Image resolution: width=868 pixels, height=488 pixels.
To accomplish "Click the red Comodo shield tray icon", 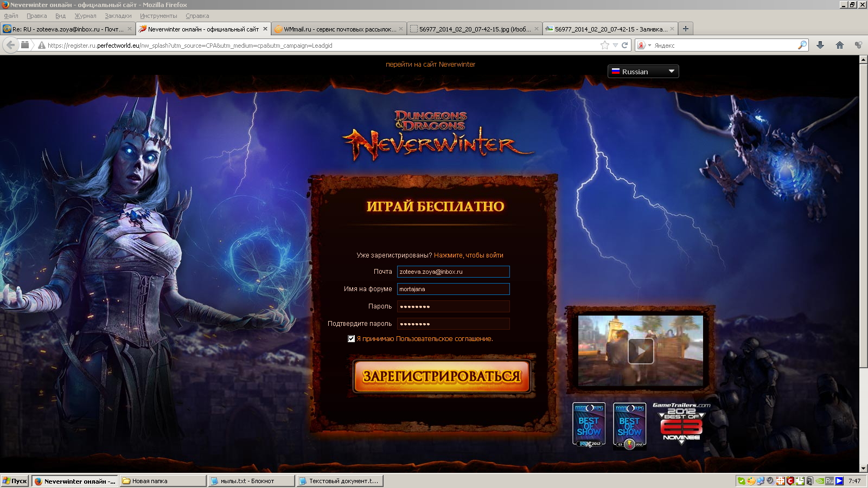I will 790,481.
